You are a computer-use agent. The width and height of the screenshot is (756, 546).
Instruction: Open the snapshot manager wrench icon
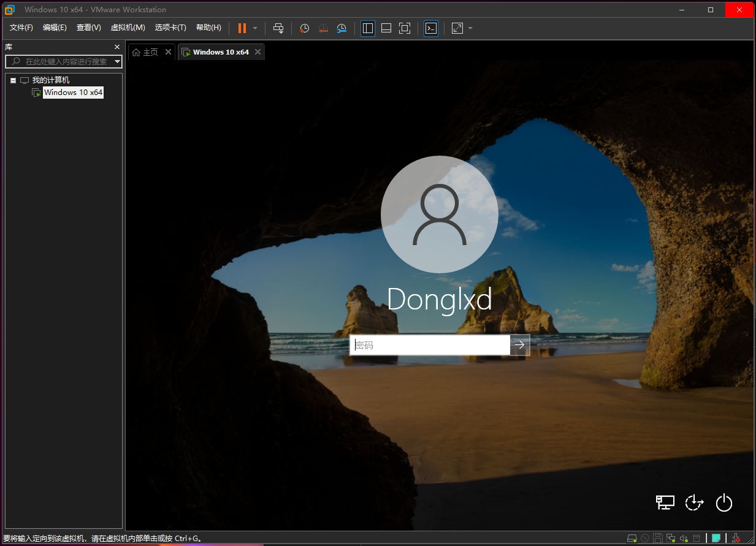click(x=342, y=28)
